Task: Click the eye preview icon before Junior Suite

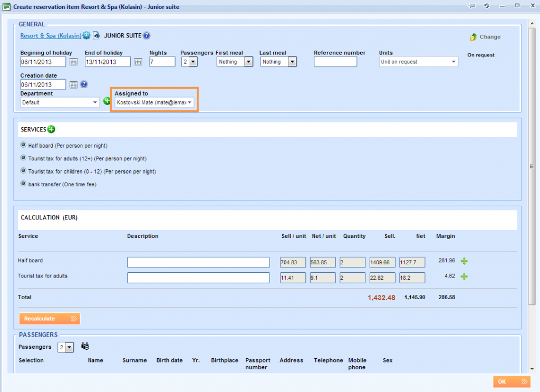Action: tap(97, 36)
